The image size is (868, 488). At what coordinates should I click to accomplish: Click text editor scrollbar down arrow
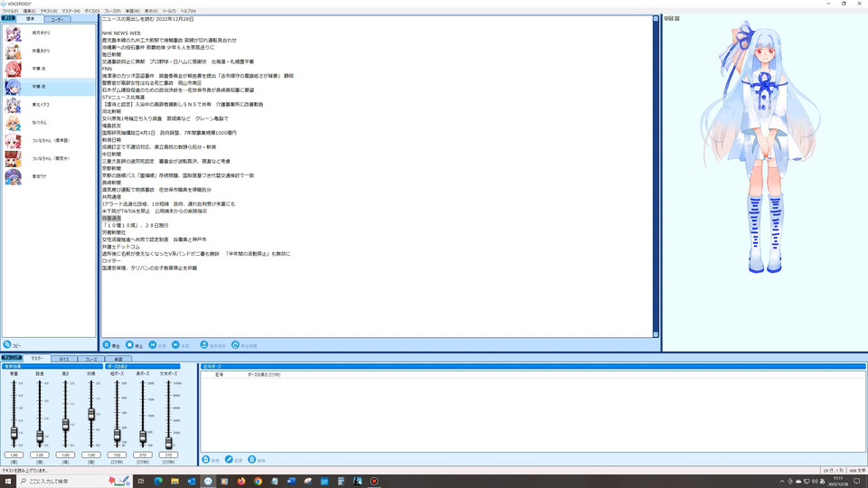click(x=656, y=334)
